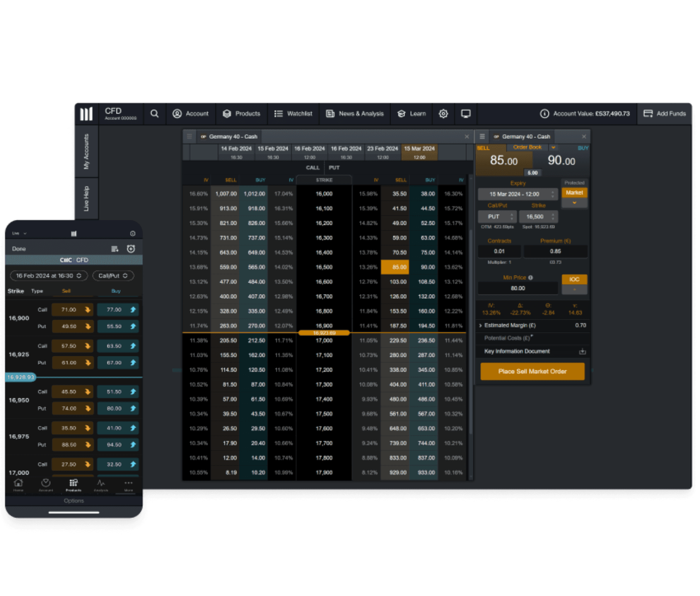
Task: Open the News & Analysis icon
Action: coord(330,114)
